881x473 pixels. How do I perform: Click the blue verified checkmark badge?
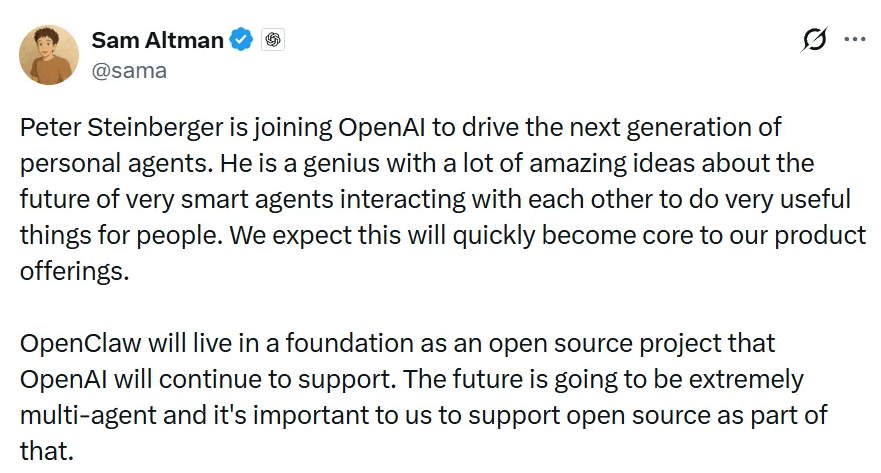[241, 40]
